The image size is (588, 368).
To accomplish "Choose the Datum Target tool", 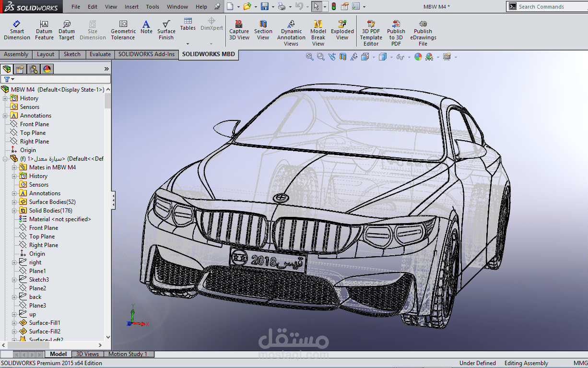I will point(67,30).
